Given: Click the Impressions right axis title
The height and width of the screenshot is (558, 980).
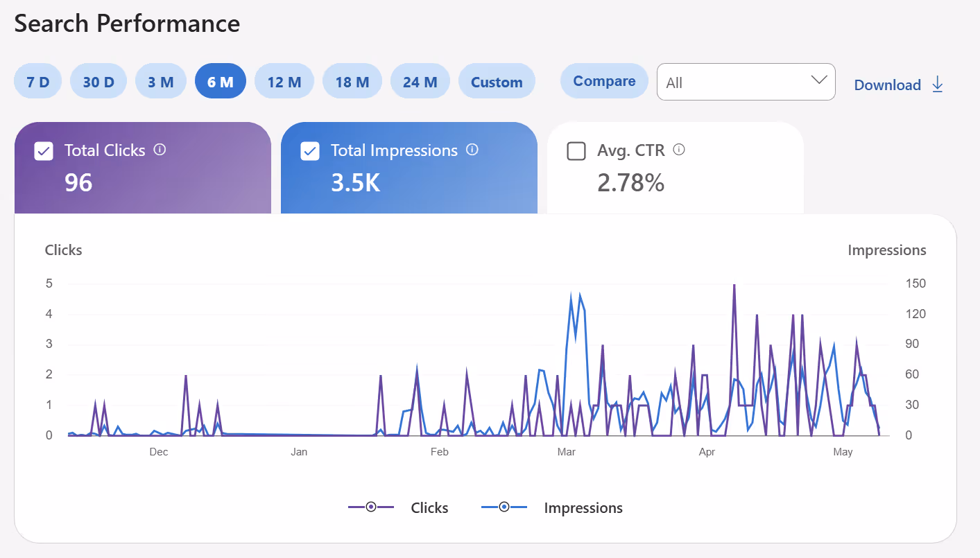Looking at the screenshot, I should click(887, 250).
